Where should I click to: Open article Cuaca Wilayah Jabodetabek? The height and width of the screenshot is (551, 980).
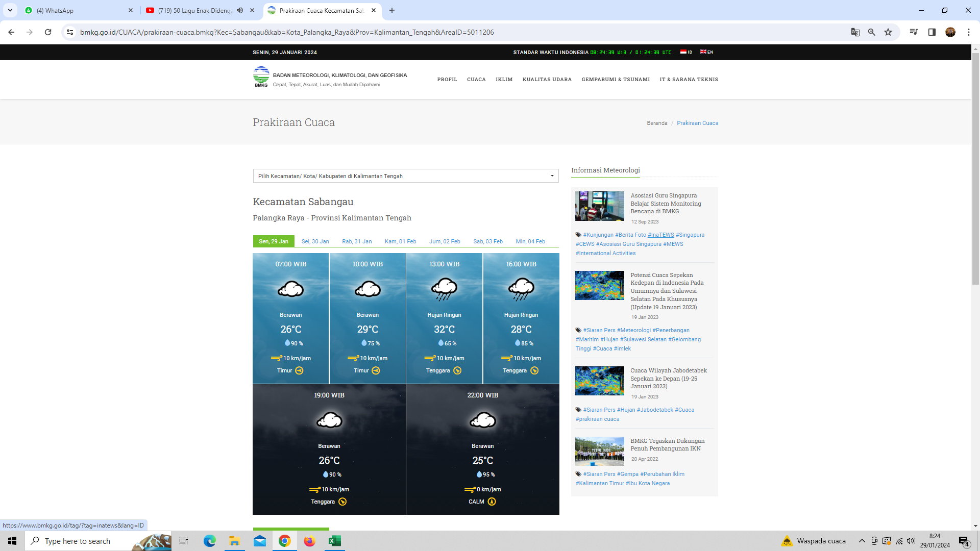[669, 378]
